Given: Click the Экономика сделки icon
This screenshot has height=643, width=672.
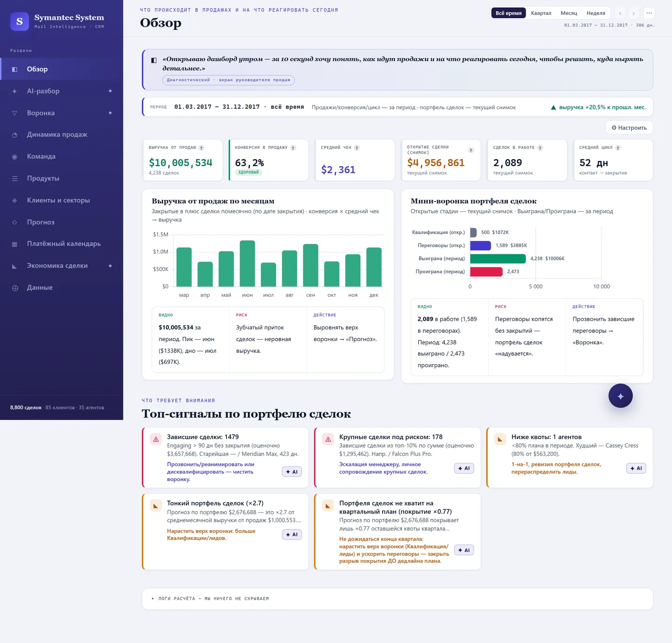Looking at the screenshot, I should click(x=14, y=266).
